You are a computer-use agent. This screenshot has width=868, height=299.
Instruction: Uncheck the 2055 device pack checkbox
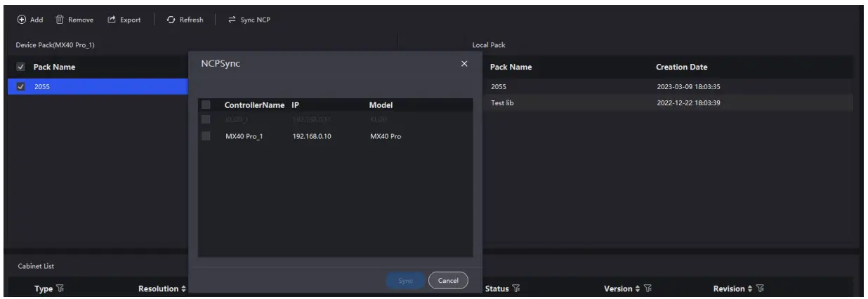19,86
